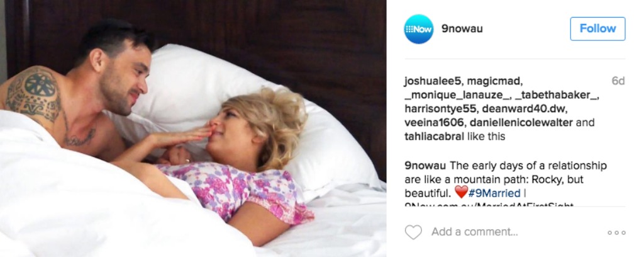Click the 6d post timestamp

pyautogui.click(x=618, y=81)
